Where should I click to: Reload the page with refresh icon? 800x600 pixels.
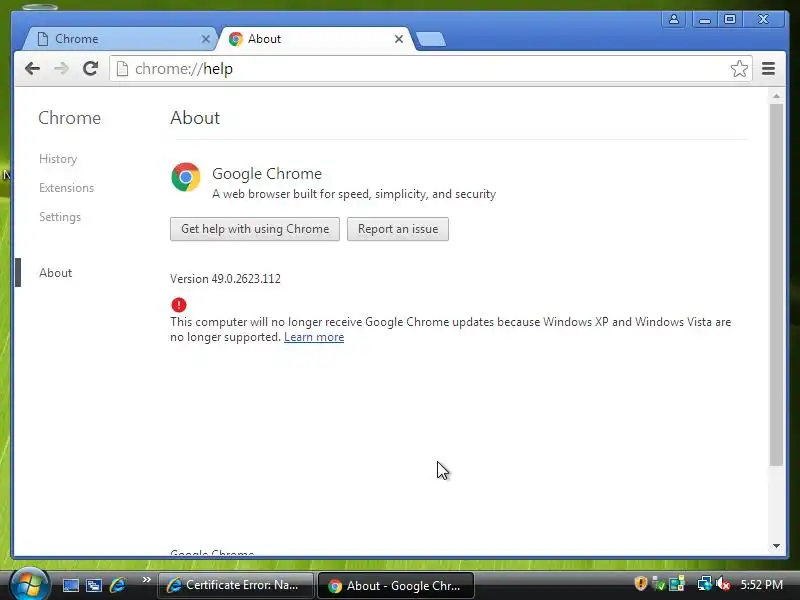coord(90,68)
